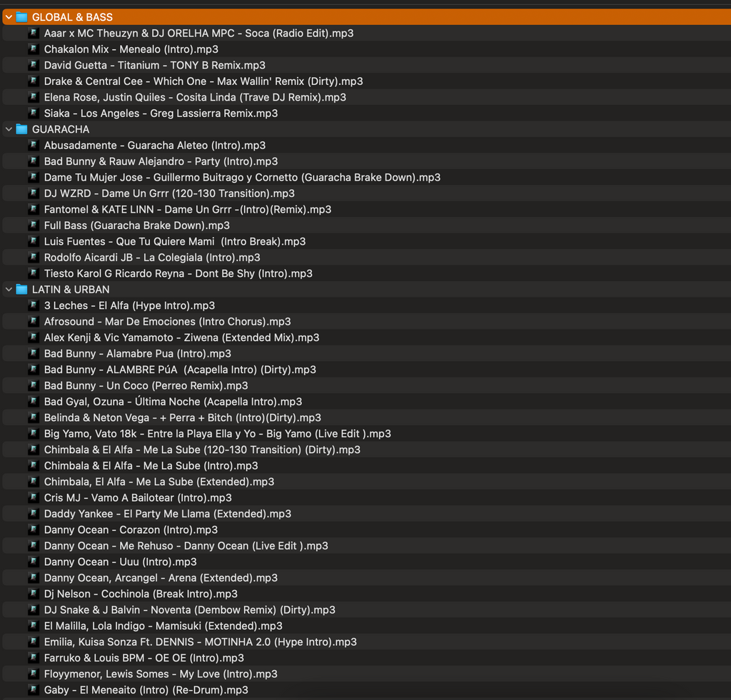Select 'Full Bass (Guaracha Brake Down).mp3'
This screenshot has width=731, height=700.
[x=137, y=225]
